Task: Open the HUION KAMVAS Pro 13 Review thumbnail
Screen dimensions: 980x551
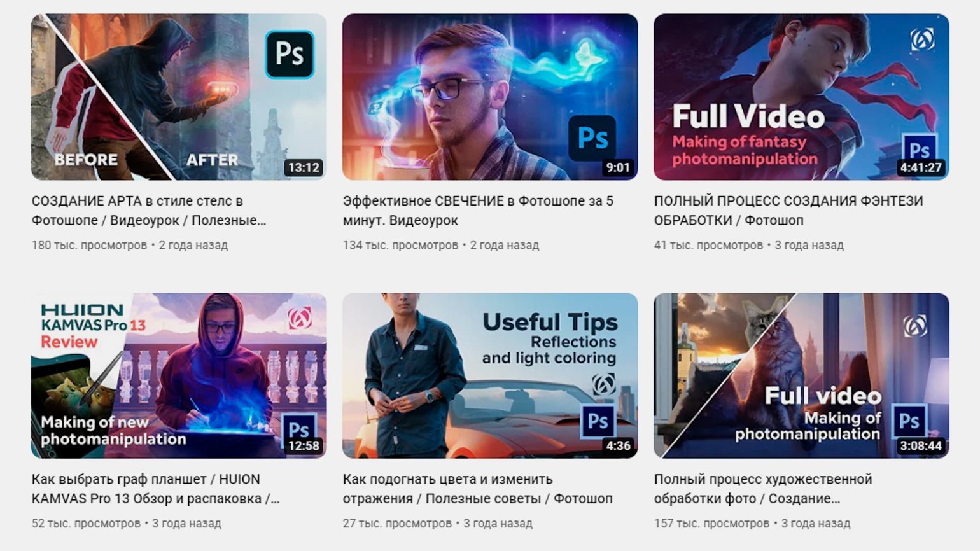Action: (x=179, y=375)
